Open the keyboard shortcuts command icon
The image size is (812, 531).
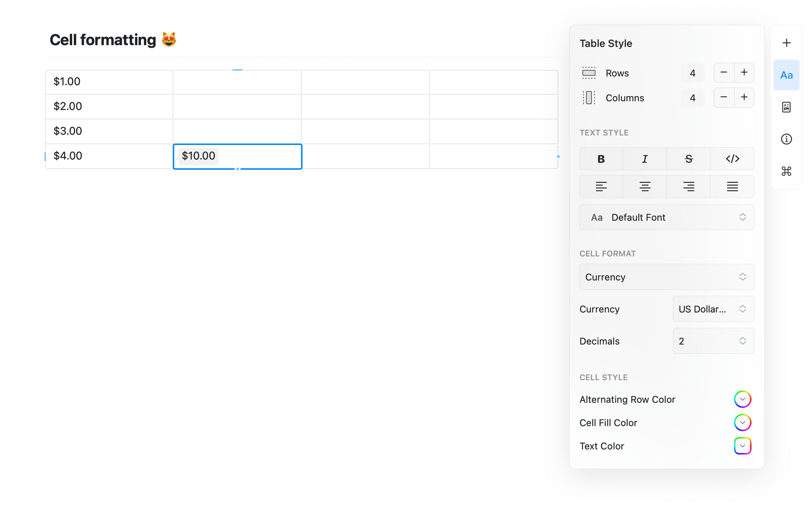tap(786, 171)
